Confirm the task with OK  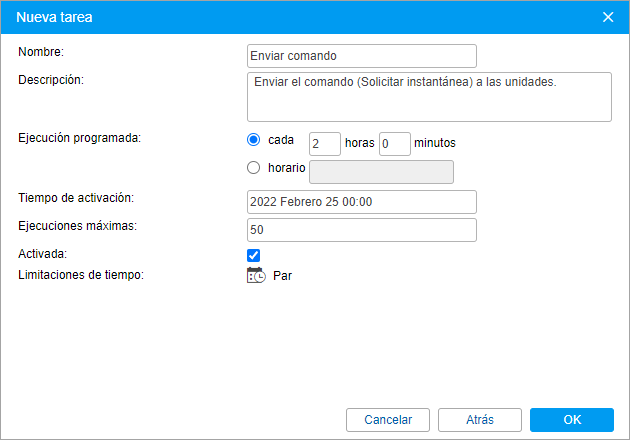click(571, 419)
